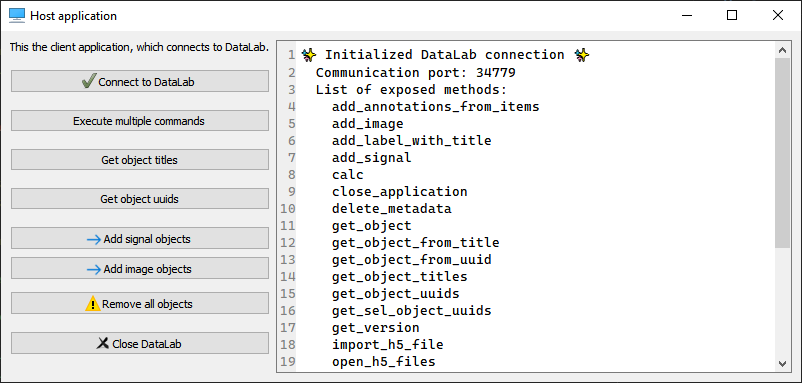Image resolution: width=802 pixels, height=383 pixels.
Task: Click the Get object uuids button
Action: [140, 199]
